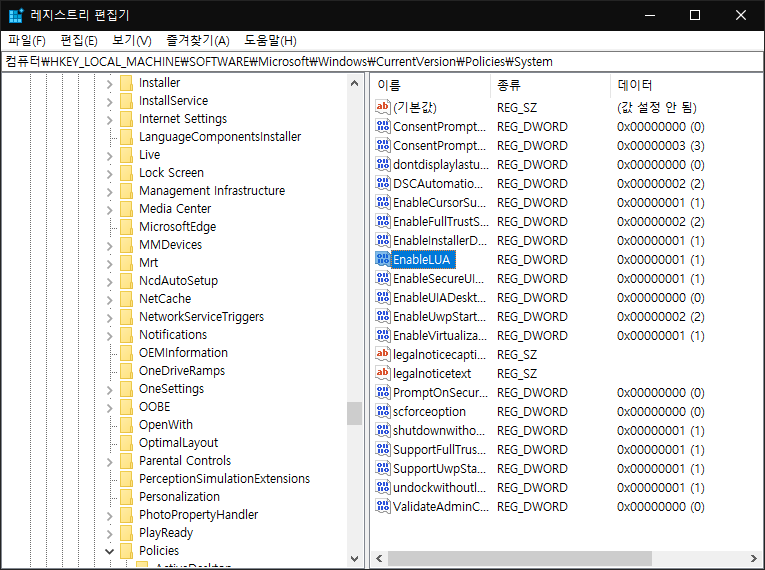Select the OneDriveRamps key
This screenshot has width=765, height=570.
coord(182,371)
